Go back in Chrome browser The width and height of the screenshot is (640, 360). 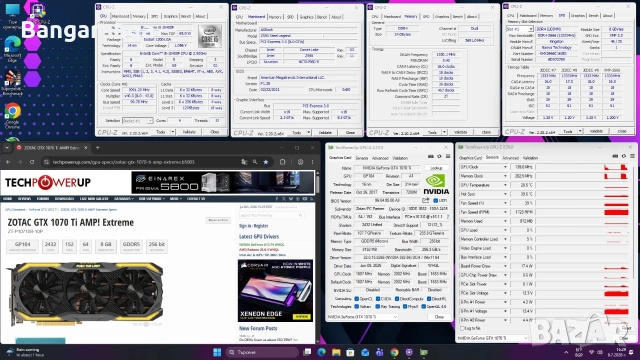click(x=8, y=162)
